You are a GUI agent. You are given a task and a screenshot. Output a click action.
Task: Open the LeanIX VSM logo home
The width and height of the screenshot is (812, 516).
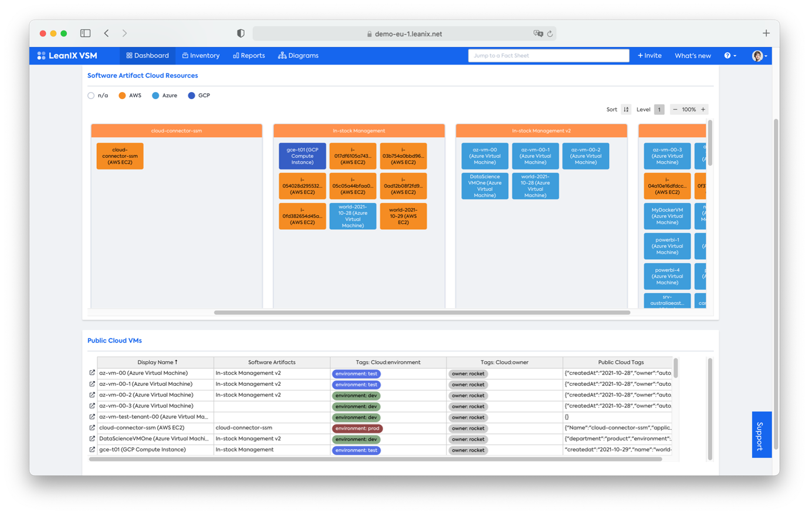coord(67,56)
